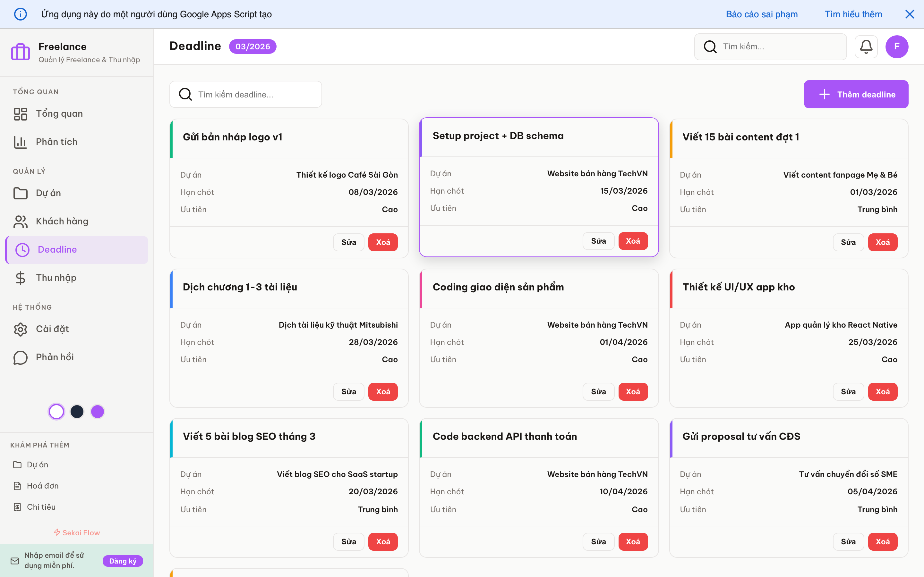Open the Báo cáo sai phạm link
The image size is (924, 577).
click(761, 14)
